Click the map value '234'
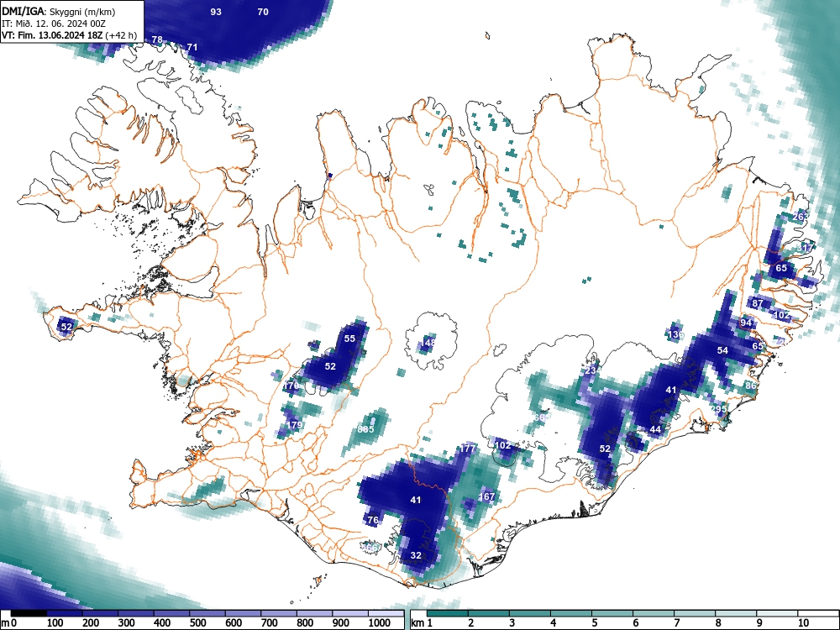Viewport: 840px width, 630px height. [x=593, y=370]
